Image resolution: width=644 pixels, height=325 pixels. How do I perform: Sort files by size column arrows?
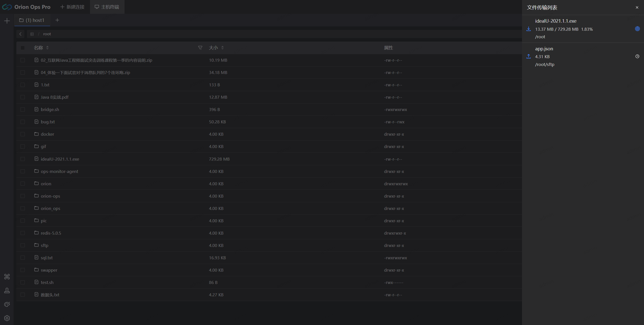coord(222,48)
